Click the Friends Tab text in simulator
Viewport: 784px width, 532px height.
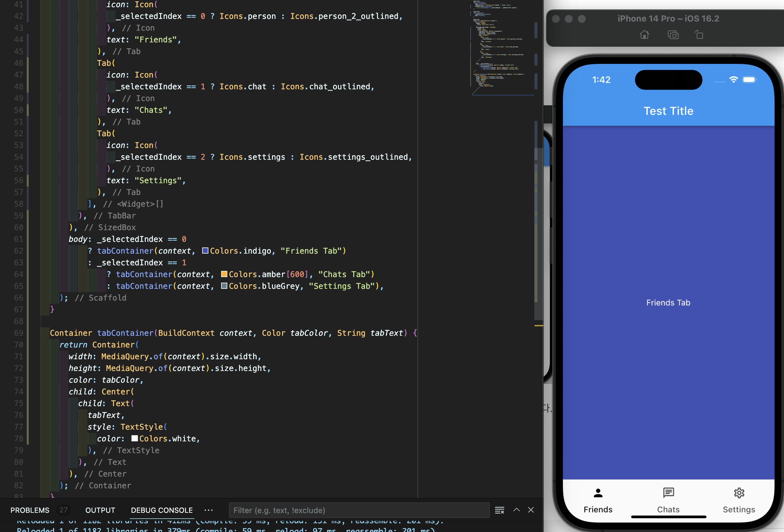coord(668,303)
